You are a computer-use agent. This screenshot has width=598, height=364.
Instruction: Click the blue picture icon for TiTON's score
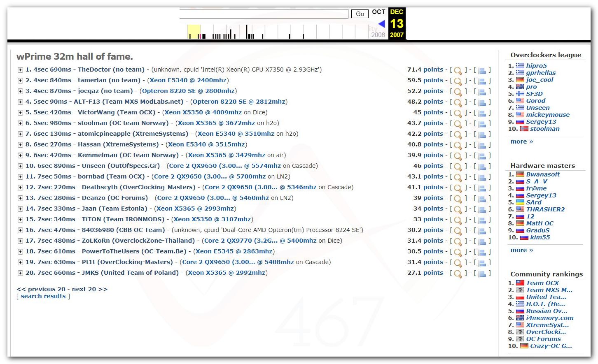(482, 220)
